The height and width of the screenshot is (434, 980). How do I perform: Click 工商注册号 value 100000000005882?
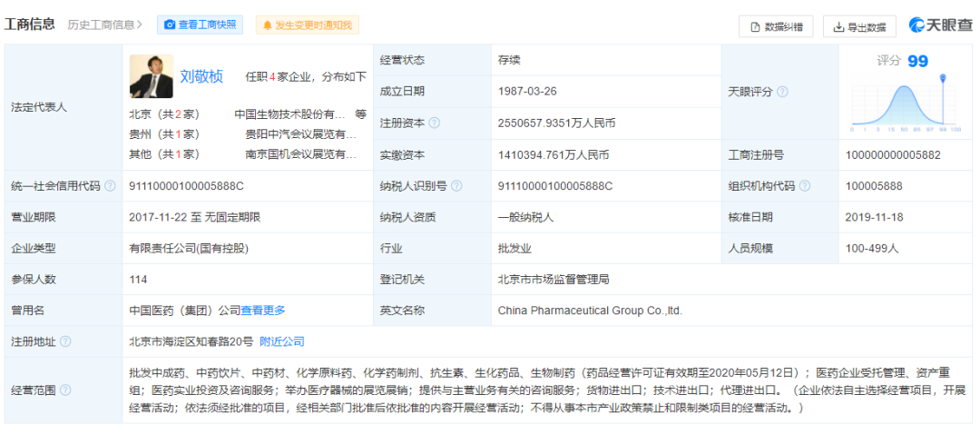(x=892, y=154)
